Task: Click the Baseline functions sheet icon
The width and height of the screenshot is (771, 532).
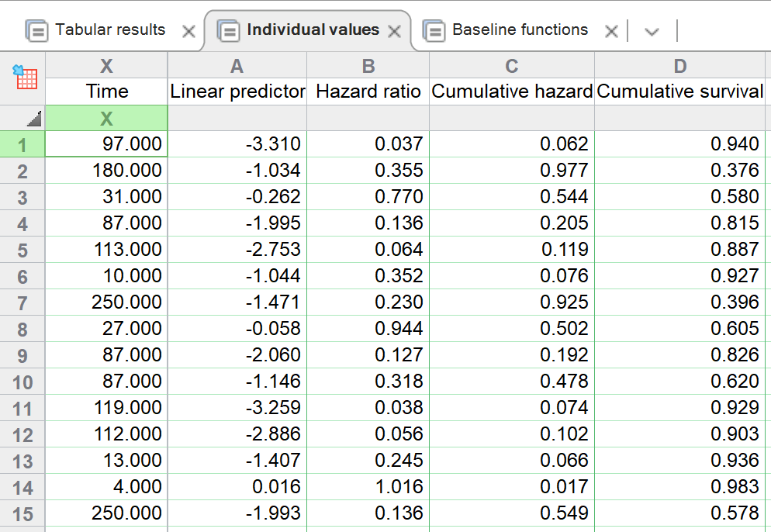Action: (x=434, y=31)
